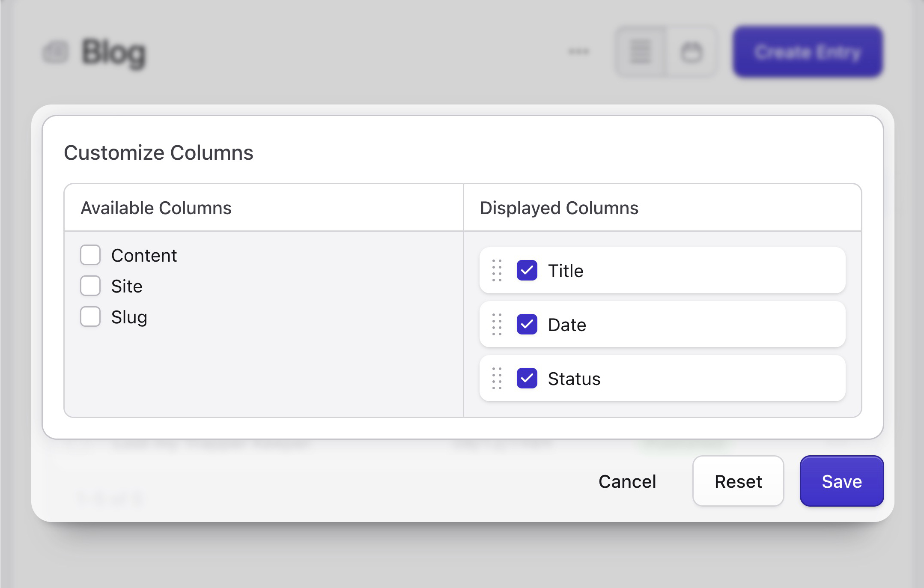This screenshot has height=588, width=924.
Task: Enable the Site column checkbox
Action: [x=90, y=286]
